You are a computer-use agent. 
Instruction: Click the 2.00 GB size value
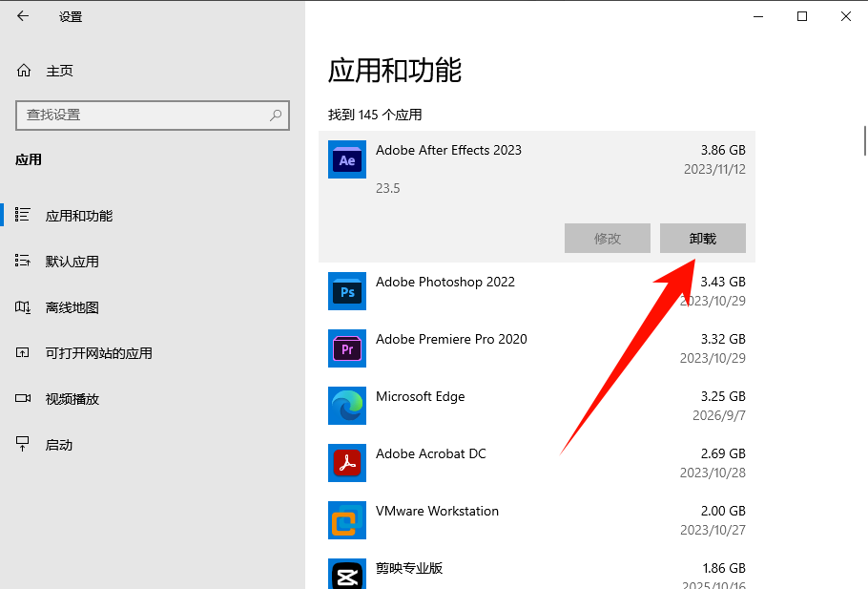coord(723,511)
